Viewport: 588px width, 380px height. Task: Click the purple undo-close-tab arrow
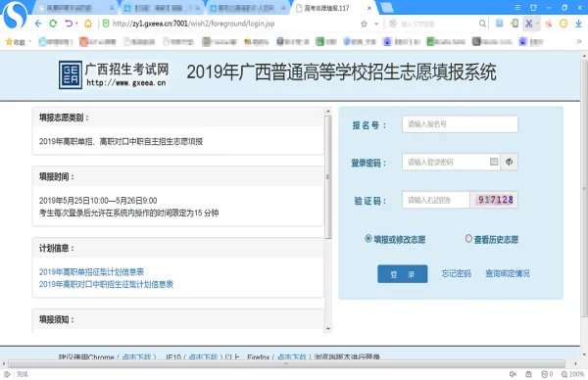tap(69, 24)
